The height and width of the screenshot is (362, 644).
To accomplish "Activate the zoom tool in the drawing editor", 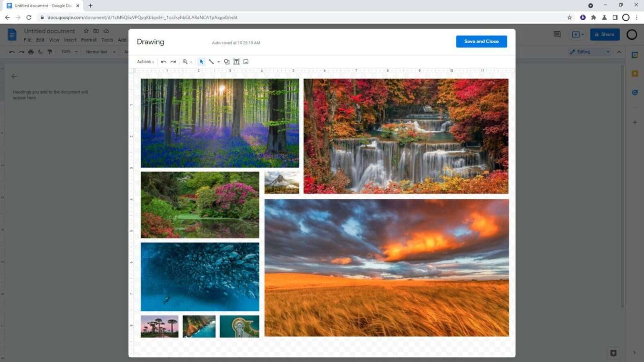I will [x=186, y=62].
